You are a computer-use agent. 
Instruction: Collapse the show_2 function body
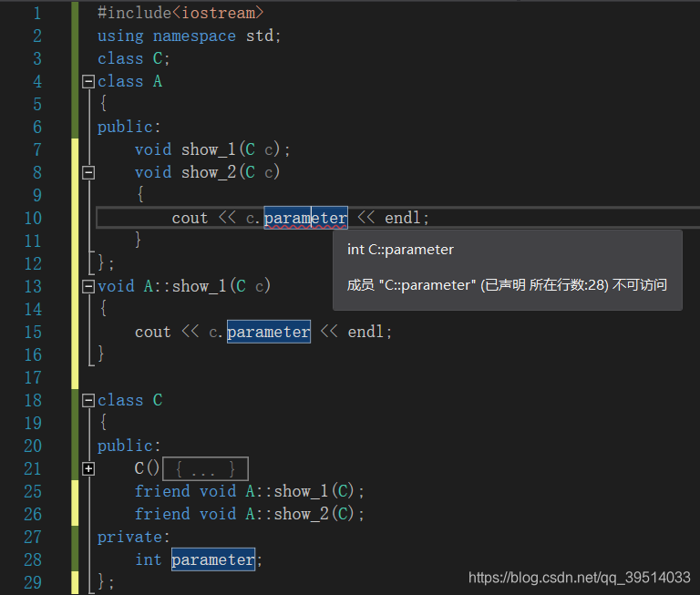click(x=88, y=172)
